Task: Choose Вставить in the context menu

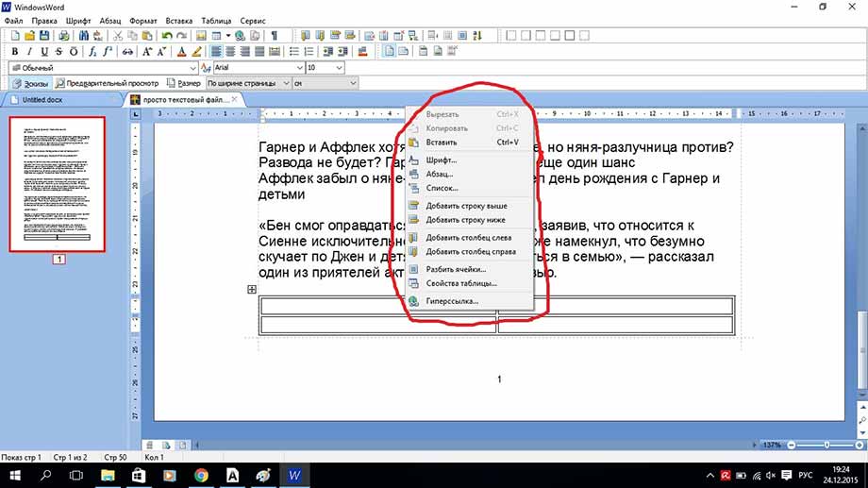Action: 470,143
